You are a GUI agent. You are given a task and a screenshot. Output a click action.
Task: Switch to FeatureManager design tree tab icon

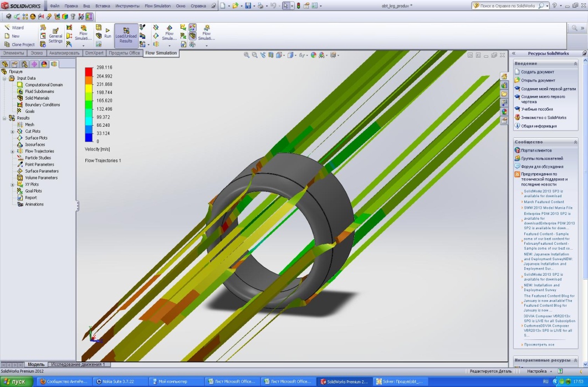(x=5, y=64)
